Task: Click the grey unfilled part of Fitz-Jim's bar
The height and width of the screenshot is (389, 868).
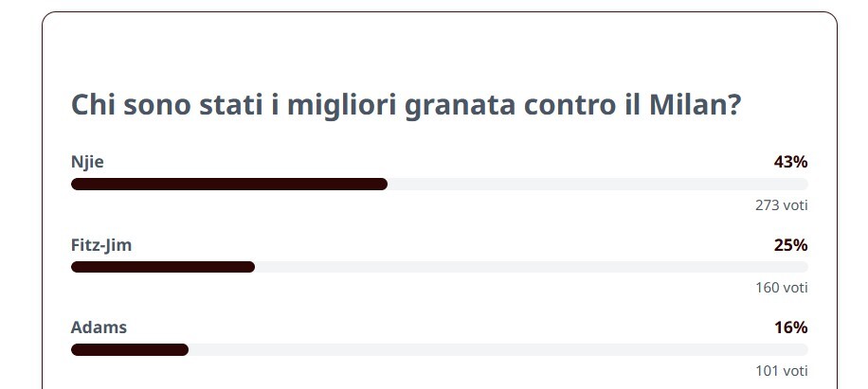Action: point(532,267)
